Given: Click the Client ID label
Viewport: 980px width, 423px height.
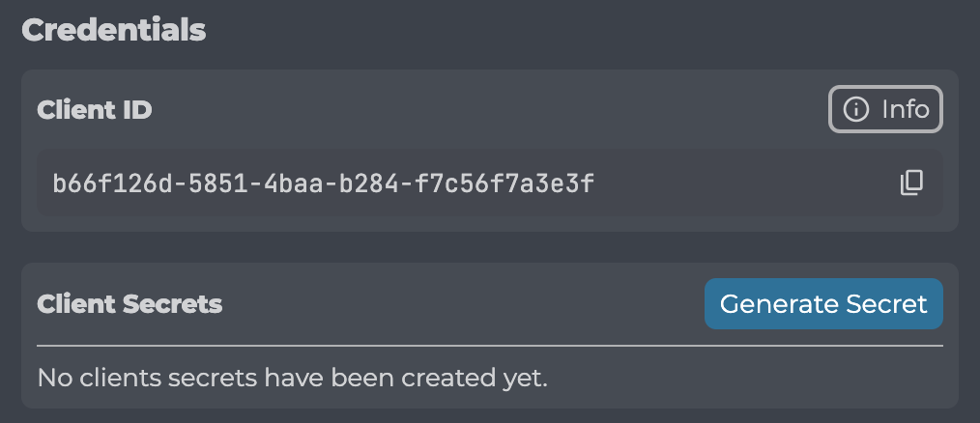Looking at the screenshot, I should (95, 110).
